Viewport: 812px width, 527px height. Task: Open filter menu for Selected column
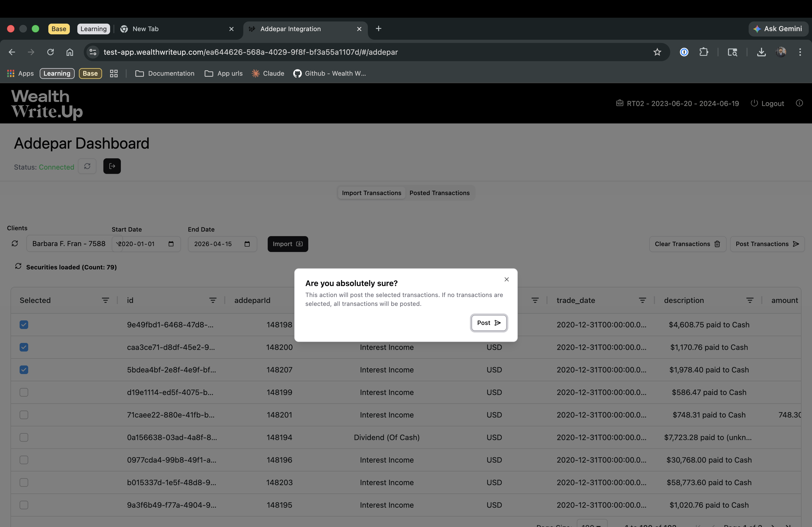[106, 300]
